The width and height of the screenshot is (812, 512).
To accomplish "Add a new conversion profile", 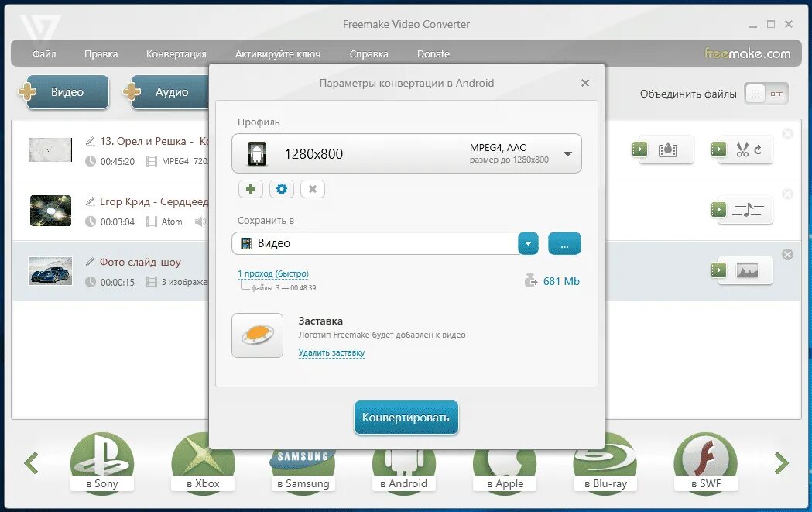I will tap(249, 188).
